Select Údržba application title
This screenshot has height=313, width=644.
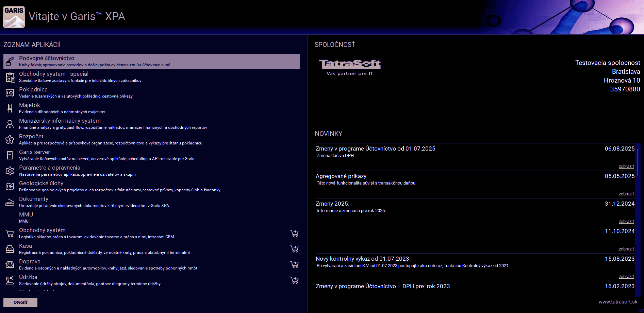(28, 277)
